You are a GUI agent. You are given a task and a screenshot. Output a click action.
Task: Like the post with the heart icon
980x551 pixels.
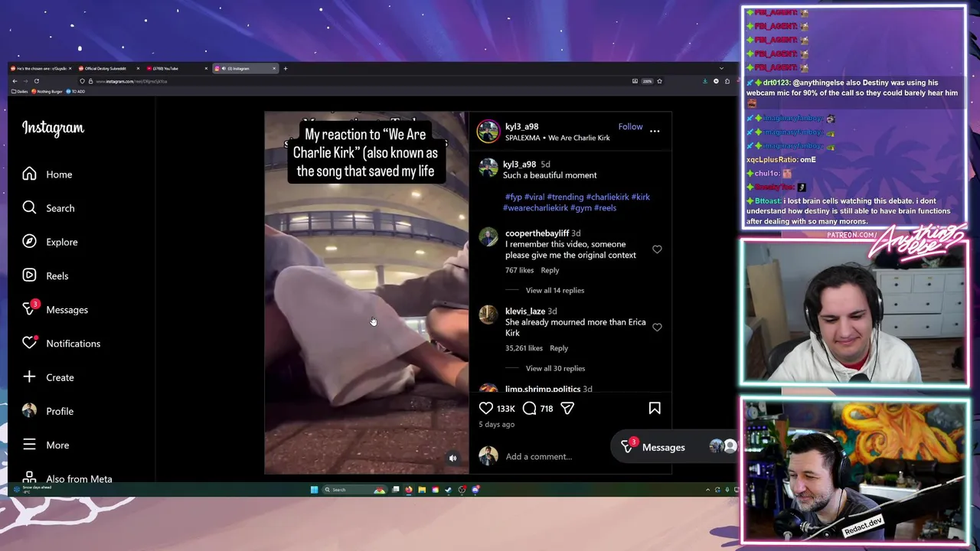[486, 409]
